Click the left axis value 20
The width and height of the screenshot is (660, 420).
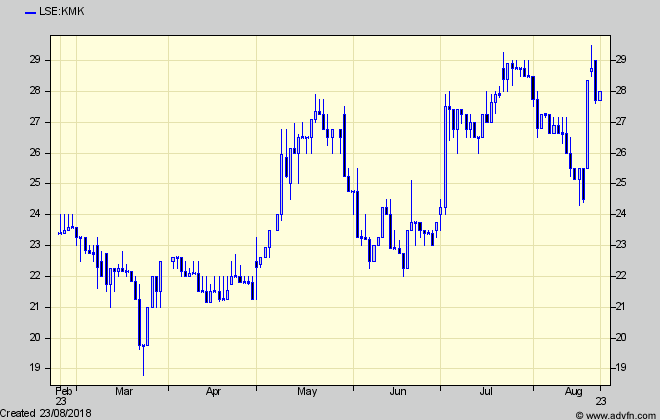pyautogui.click(x=35, y=338)
